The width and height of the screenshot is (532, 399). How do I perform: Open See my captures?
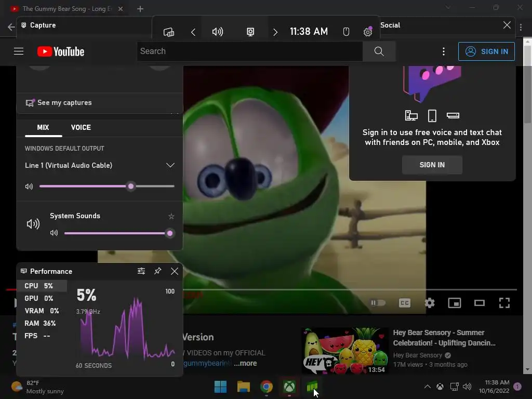click(59, 102)
